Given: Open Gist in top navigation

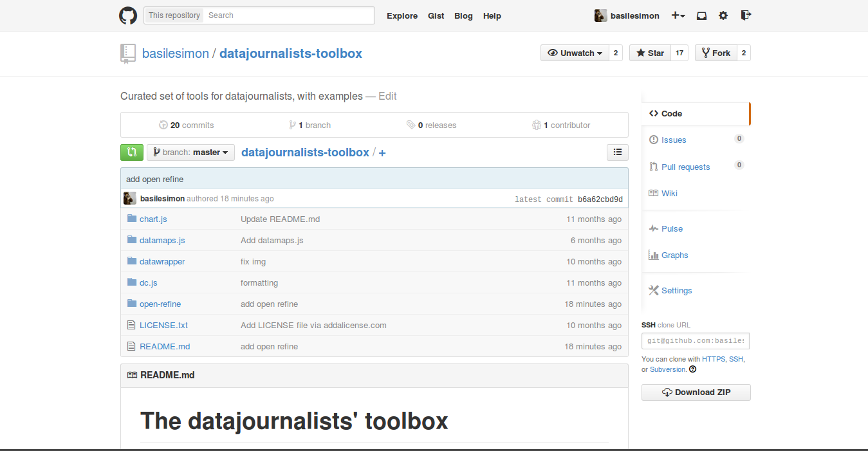Looking at the screenshot, I should point(436,15).
